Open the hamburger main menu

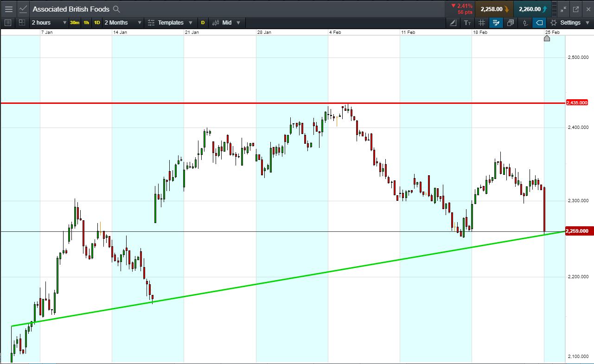pos(8,9)
